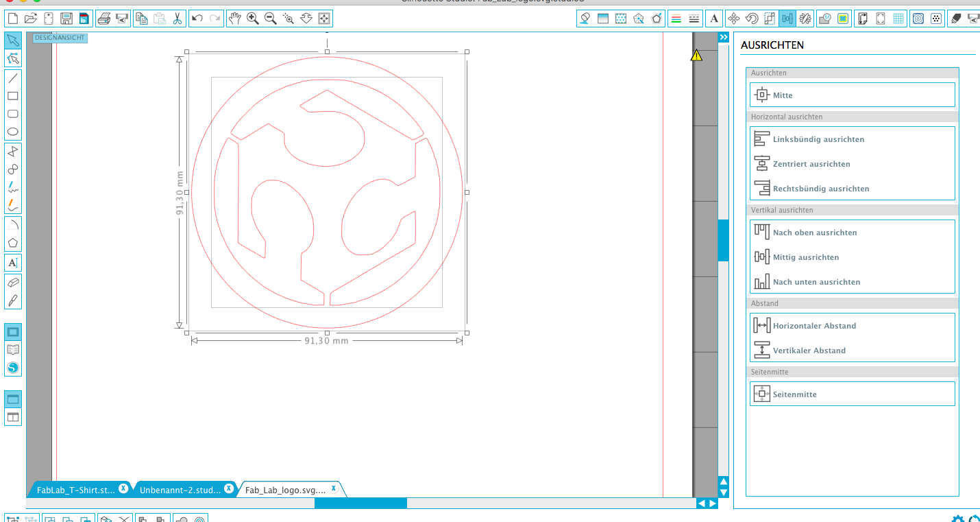Viewport: 980px width, 522px height.
Task: Select the Arc drawing tool
Action: coord(13,225)
